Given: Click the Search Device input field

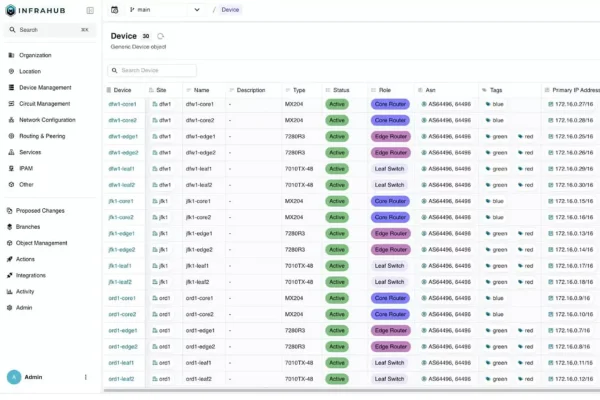Looking at the screenshot, I should (152, 70).
